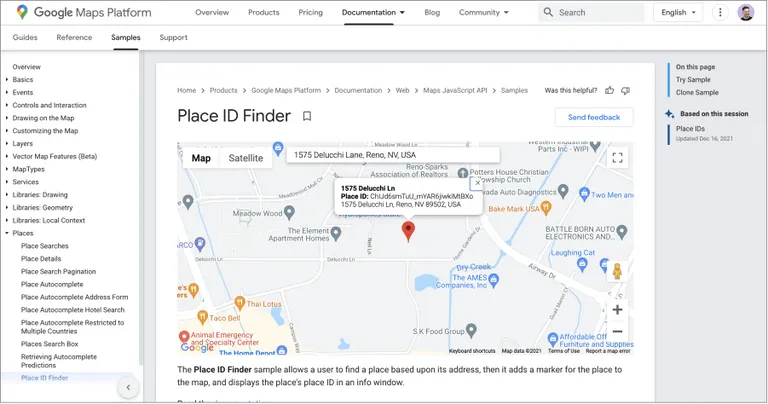
Task: Click the thumbs up helpful icon
Action: coord(609,91)
